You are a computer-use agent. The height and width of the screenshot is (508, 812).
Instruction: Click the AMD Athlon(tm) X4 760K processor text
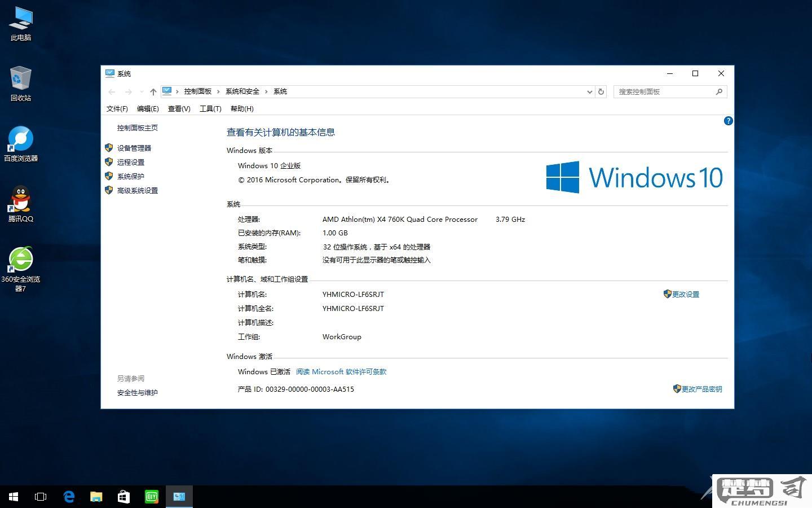400,219
